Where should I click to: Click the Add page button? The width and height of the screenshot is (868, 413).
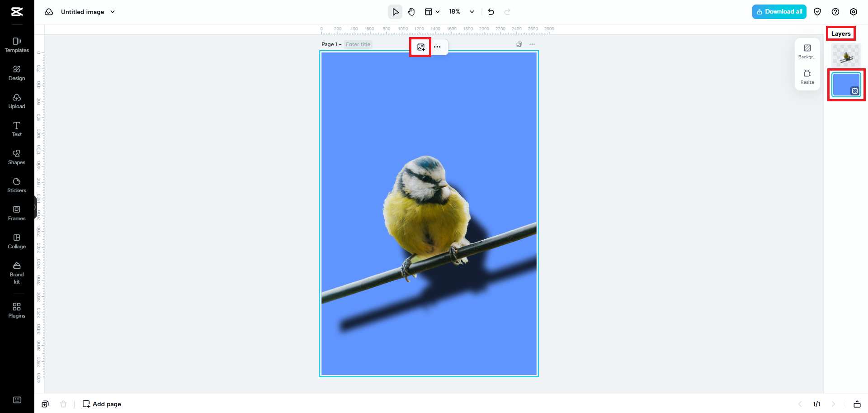pos(102,404)
